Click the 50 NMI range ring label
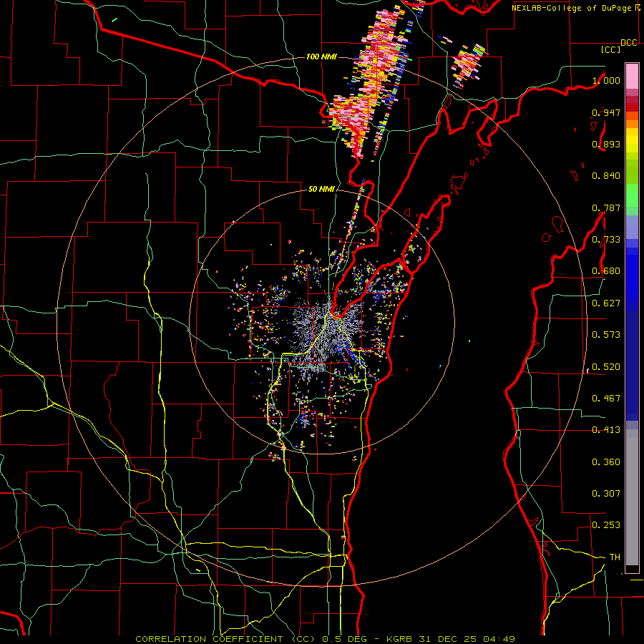Screen dimensions: 644x644 321,189
